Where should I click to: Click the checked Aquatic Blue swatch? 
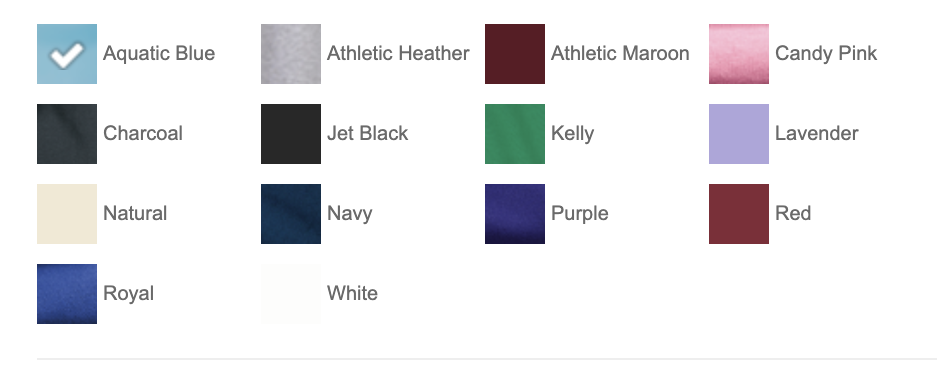point(67,54)
